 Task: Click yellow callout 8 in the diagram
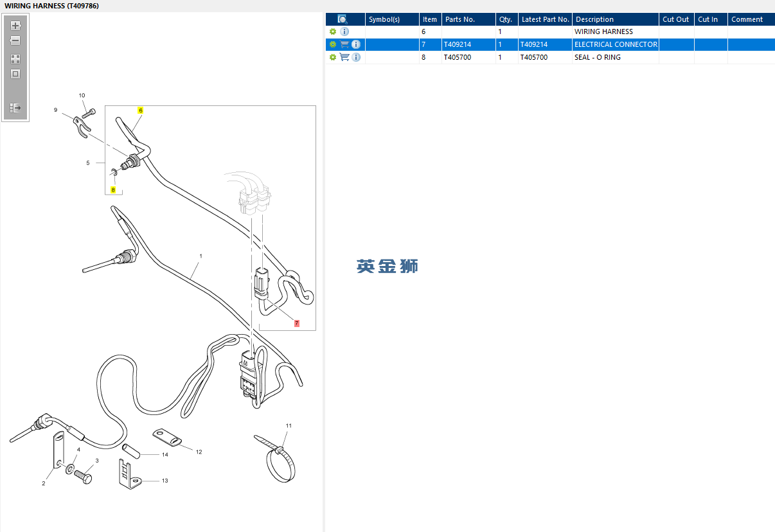click(113, 190)
